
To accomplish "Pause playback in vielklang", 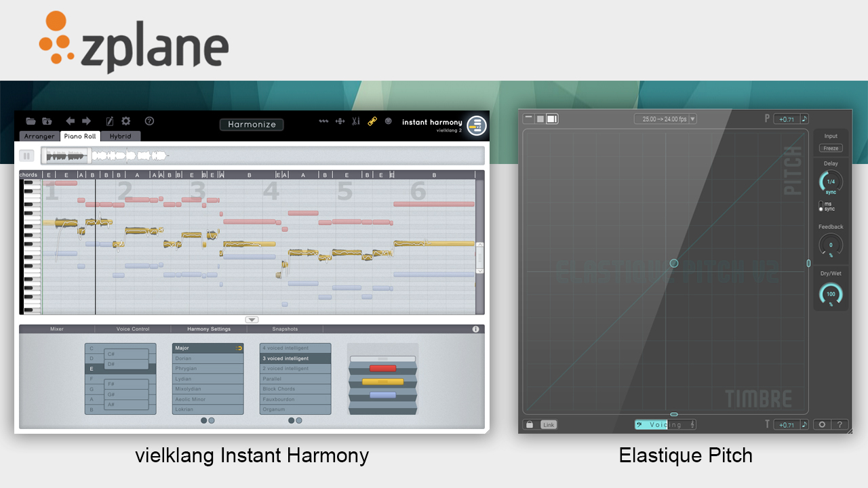I will [x=27, y=156].
